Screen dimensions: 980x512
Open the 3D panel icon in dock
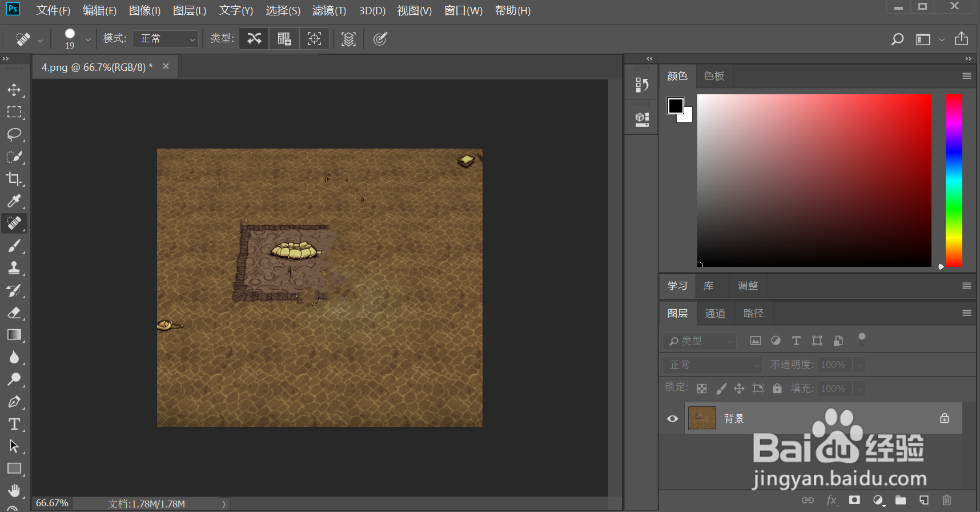click(x=642, y=119)
